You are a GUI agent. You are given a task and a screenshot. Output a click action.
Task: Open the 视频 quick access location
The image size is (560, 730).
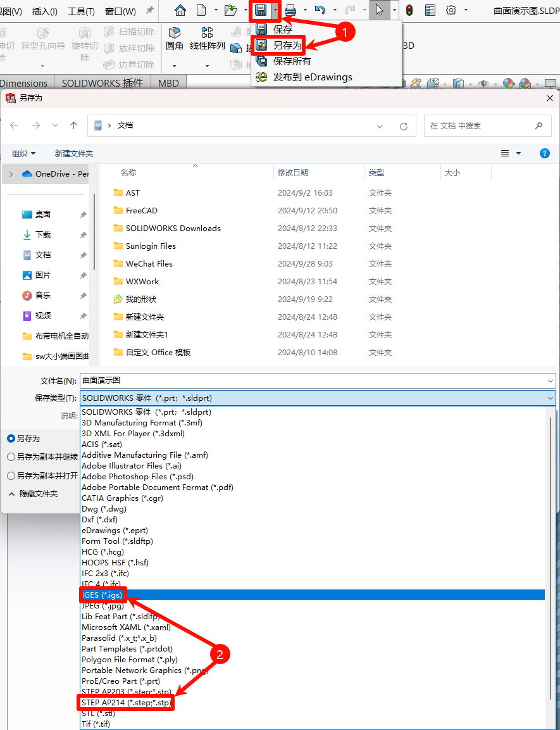[37, 316]
